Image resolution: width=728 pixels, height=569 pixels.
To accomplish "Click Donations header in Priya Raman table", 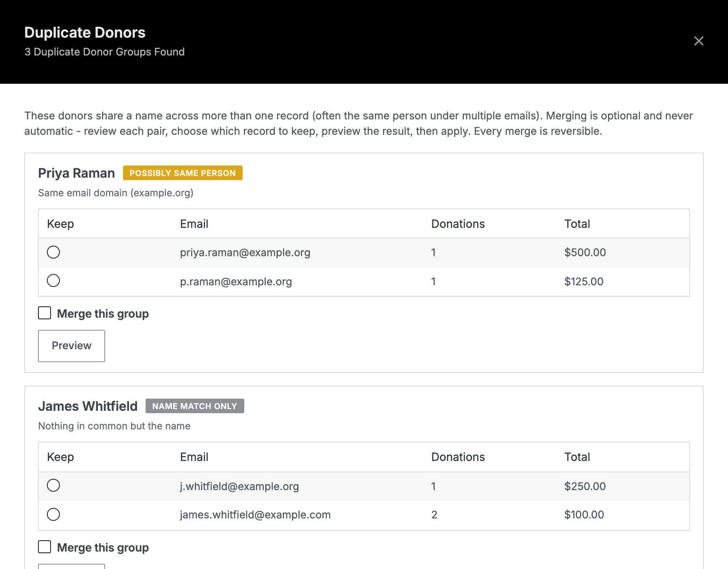I will tap(458, 224).
